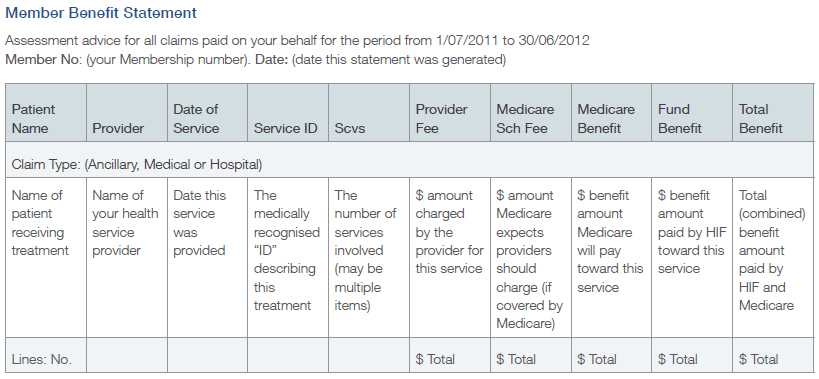Click the Total Benefit column header
This screenshot has width=819, height=379.
pyautogui.click(x=774, y=113)
